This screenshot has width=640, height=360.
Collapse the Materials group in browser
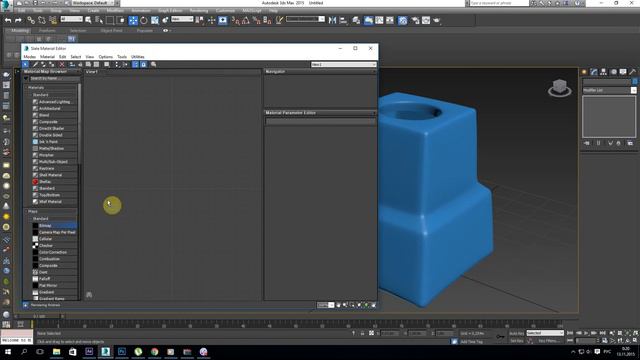coord(26,87)
